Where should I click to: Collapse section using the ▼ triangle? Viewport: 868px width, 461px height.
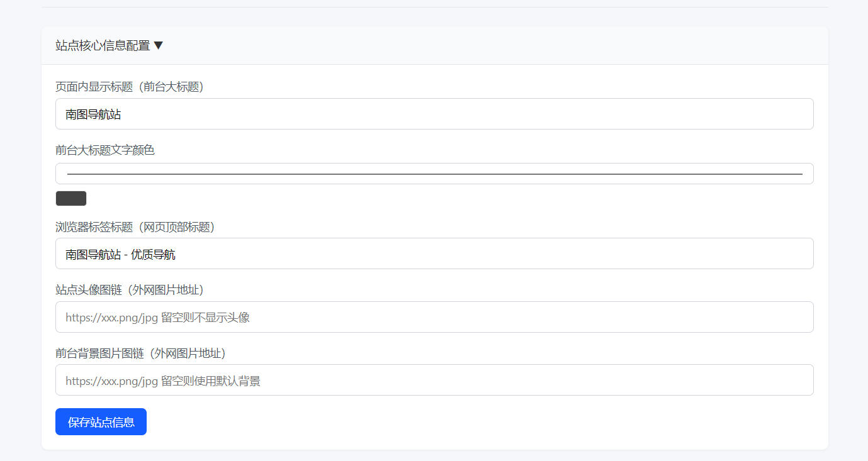[x=159, y=45]
